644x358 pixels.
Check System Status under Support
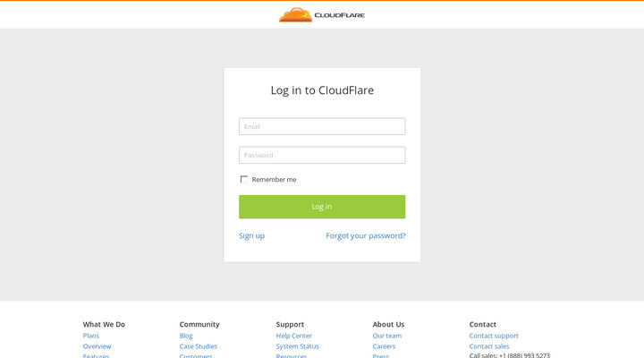coord(298,346)
